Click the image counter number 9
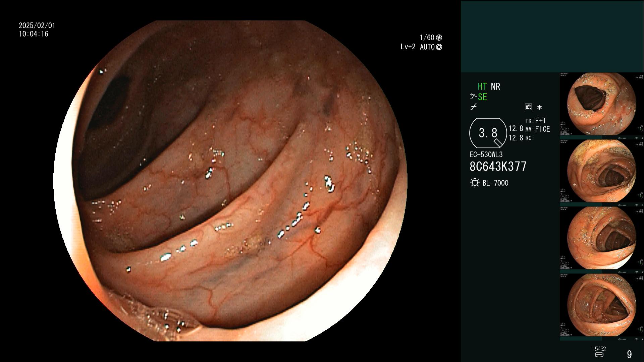 pyautogui.click(x=629, y=354)
